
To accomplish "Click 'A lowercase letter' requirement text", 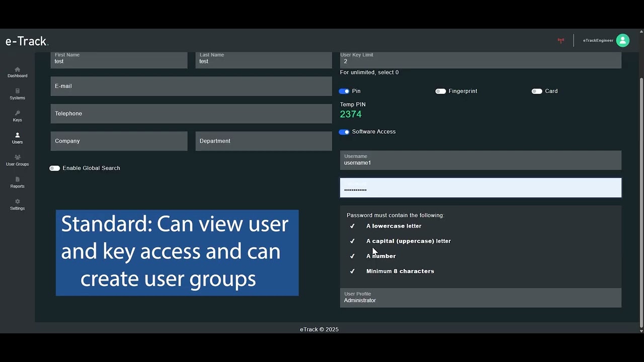I will [394, 226].
